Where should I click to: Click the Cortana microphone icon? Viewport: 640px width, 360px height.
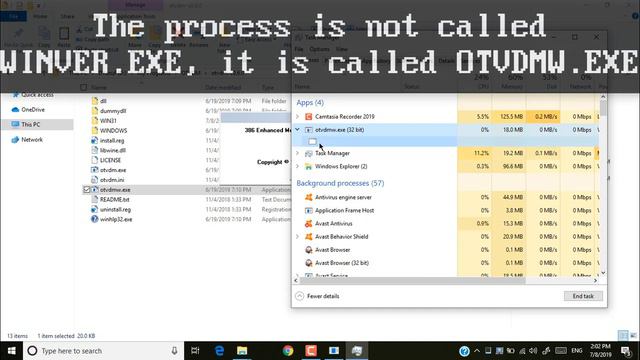[174, 351]
